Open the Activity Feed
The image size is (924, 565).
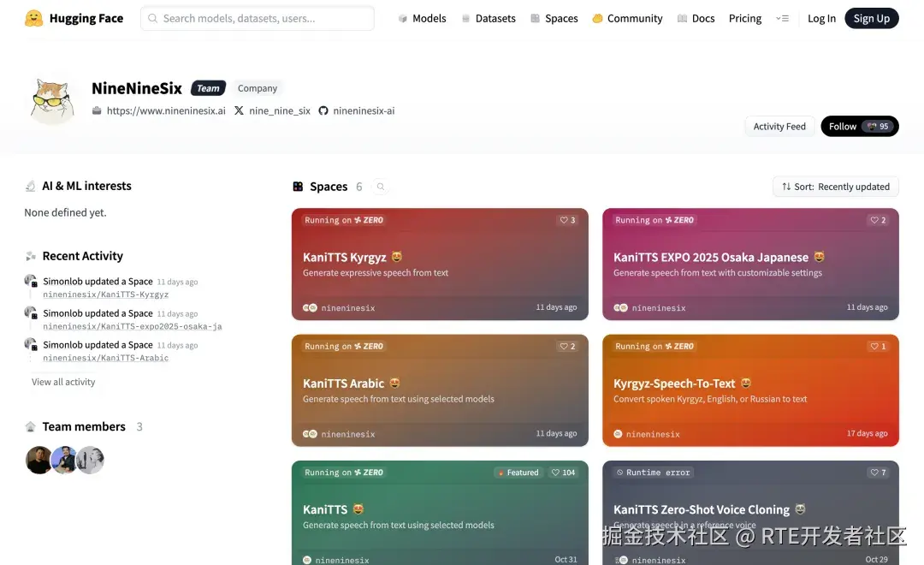click(779, 126)
